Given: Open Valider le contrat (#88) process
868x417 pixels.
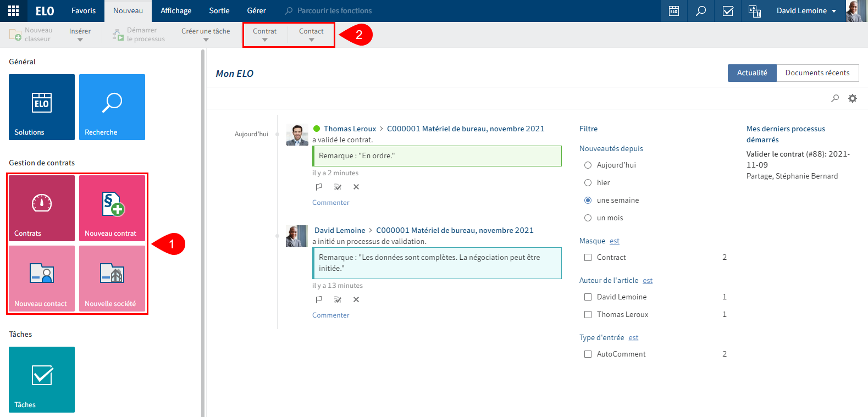Looking at the screenshot, I should pyautogui.click(x=798, y=159).
